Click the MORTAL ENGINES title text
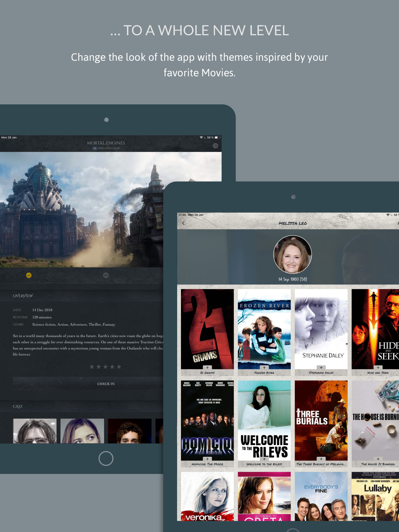This screenshot has width=399, height=532. [106, 143]
